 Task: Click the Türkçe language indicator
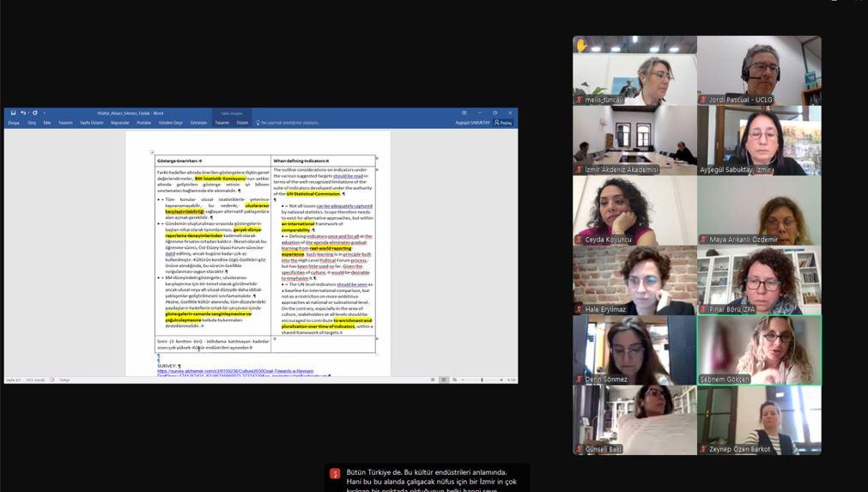[x=64, y=380]
